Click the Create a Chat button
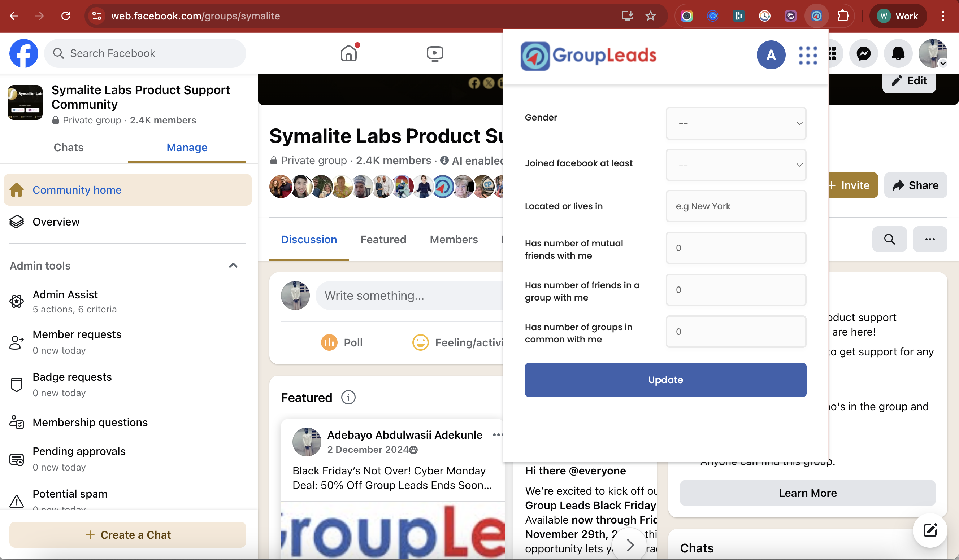The image size is (959, 560). [128, 534]
